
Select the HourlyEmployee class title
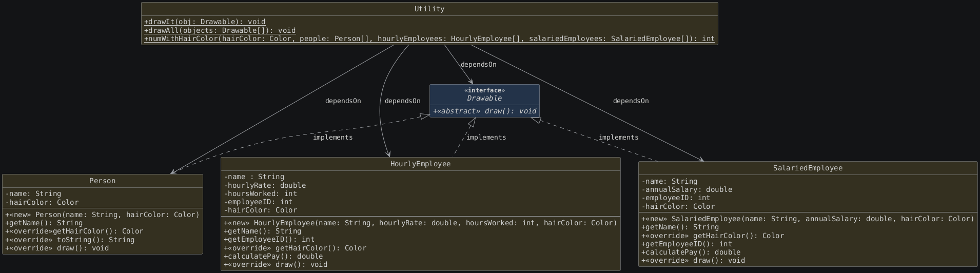[420, 164]
